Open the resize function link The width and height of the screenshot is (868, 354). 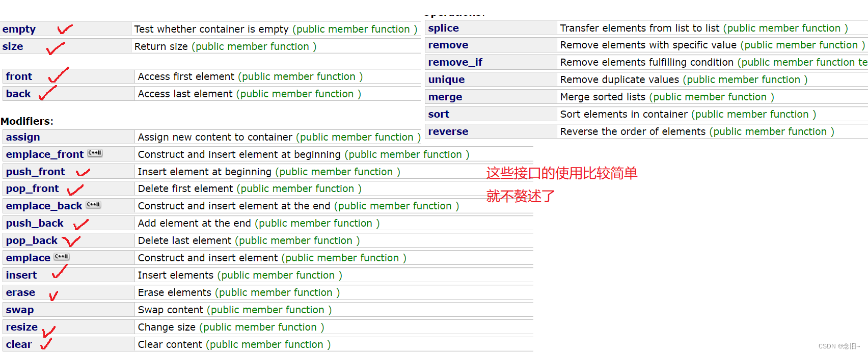point(22,327)
